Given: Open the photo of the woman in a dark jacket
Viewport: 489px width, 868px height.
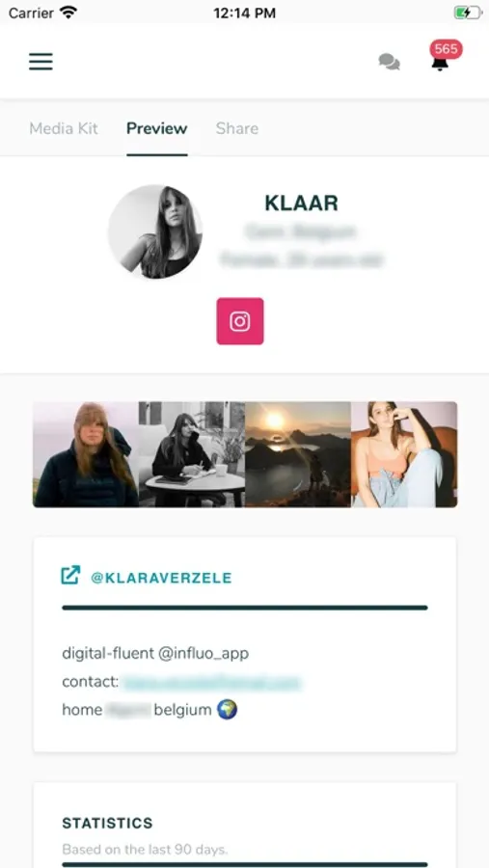Looking at the screenshot, I should pos(86,454).
